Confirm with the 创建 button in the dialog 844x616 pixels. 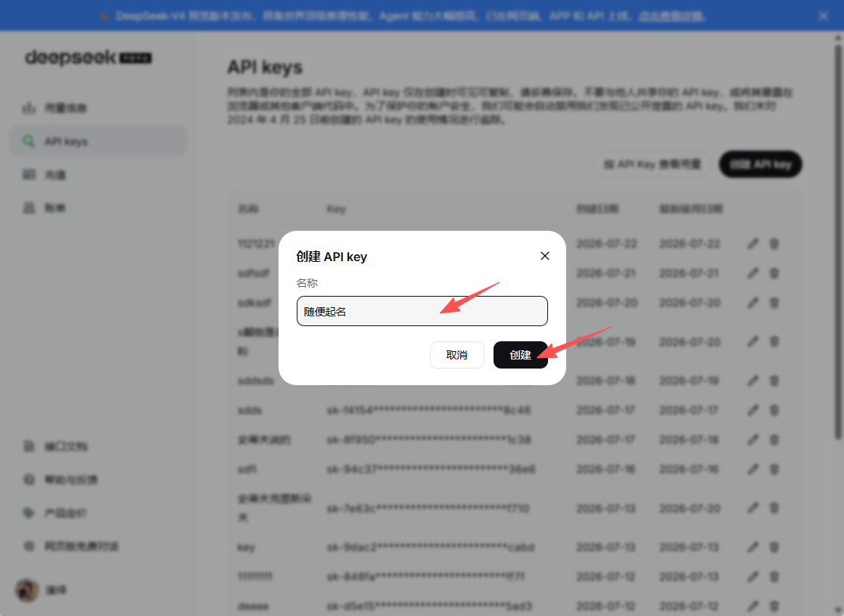pos(521,355)
